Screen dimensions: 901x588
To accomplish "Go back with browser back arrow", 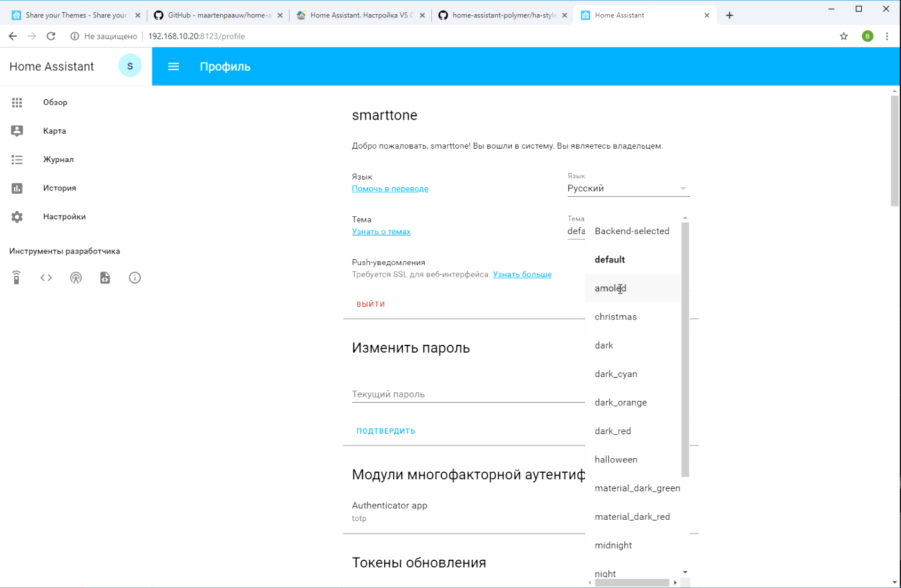I will [13, 36].
